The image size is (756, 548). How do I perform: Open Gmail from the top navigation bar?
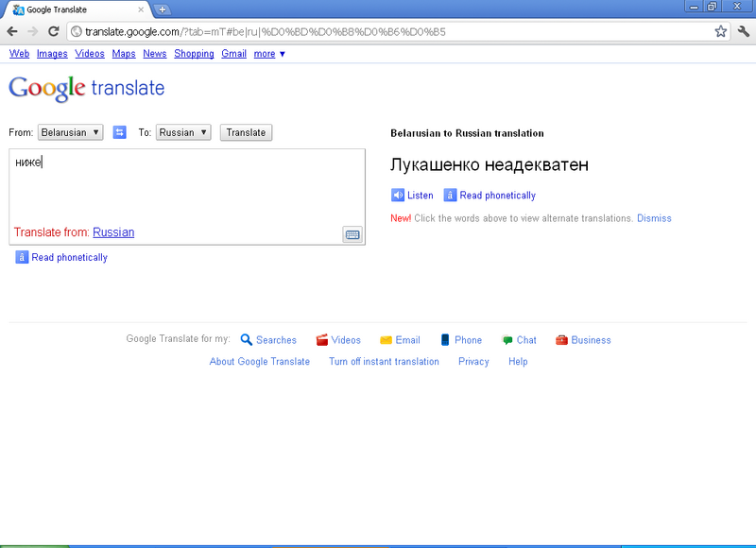233,54
